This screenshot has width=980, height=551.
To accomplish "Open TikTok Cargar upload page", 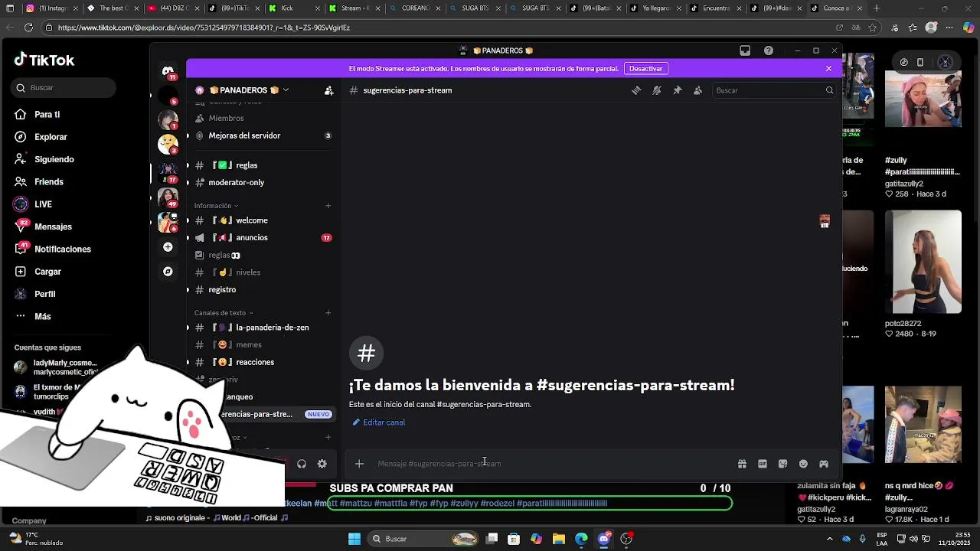I will pyautogui.click(x=38, y=272).
